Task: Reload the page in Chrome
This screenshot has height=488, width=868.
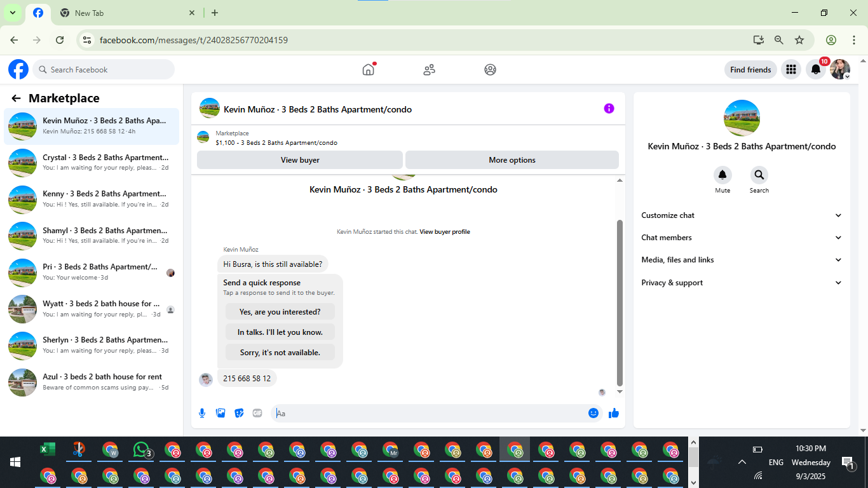Action: pyautogui.click(x=60, y=40)
